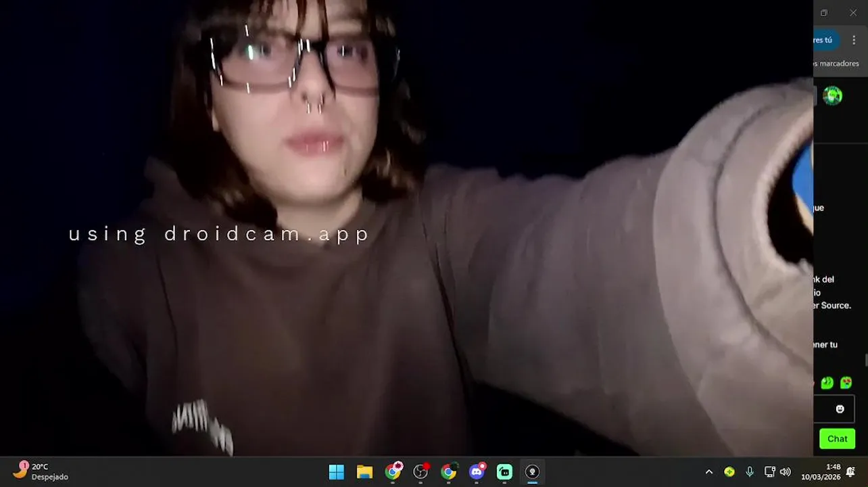Screen dimensions: 868x487
Task: Select the active webcam app taskbar icon
Action: (532, 472)
